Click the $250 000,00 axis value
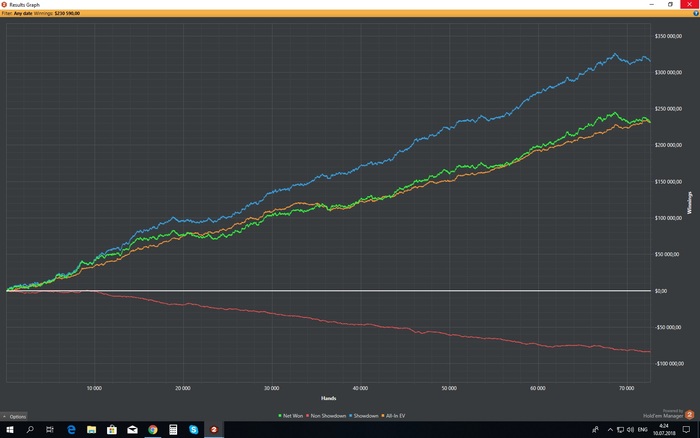Image resolution: width=700 pixels, height=438 pixels. (x=668, y=109)
